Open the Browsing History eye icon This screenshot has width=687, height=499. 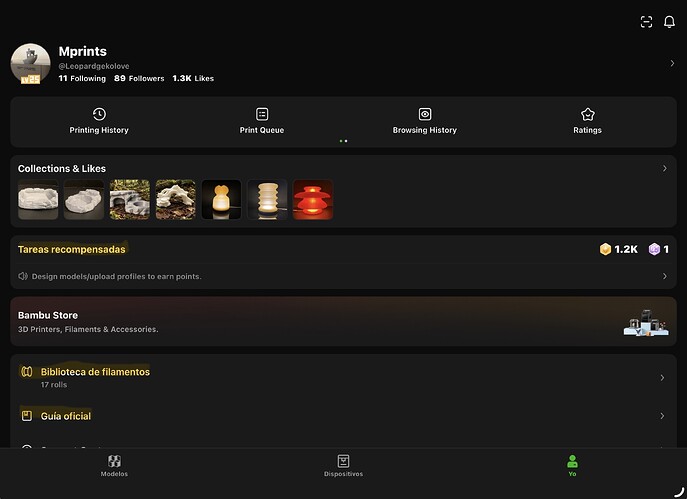pyautogui.click(x=425, y=114)
